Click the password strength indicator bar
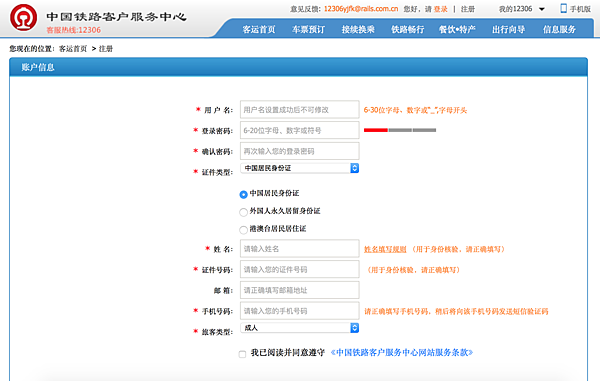Viewport: 600px width, 381px height. point(400,130)
